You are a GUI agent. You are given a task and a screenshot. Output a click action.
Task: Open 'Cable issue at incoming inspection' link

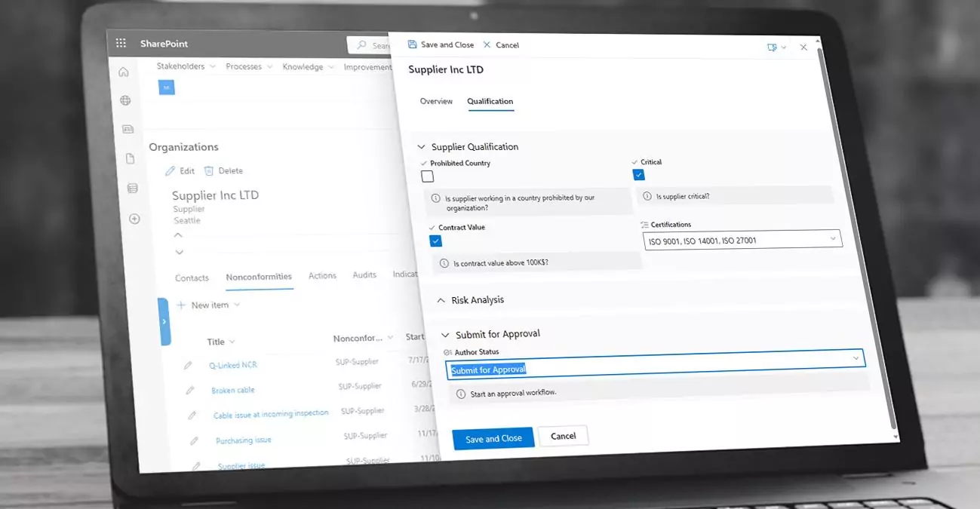(x=271, y=414)
